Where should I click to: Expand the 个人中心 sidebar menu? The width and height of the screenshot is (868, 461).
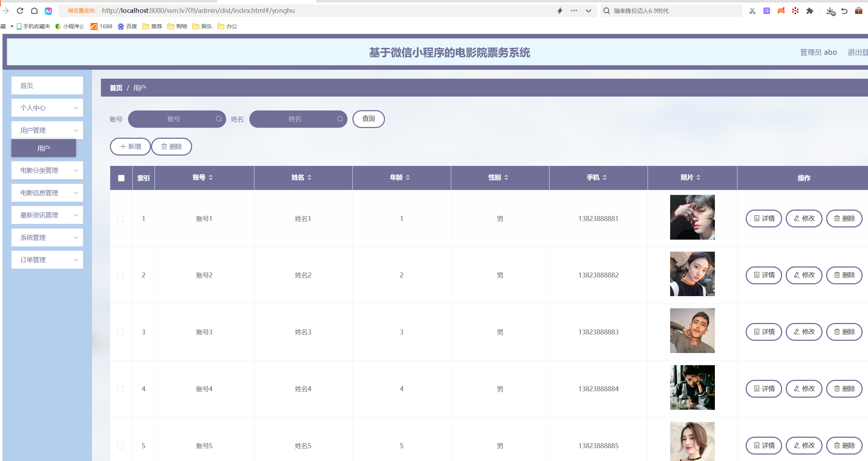pyautogui.click(x=47, y=108)
